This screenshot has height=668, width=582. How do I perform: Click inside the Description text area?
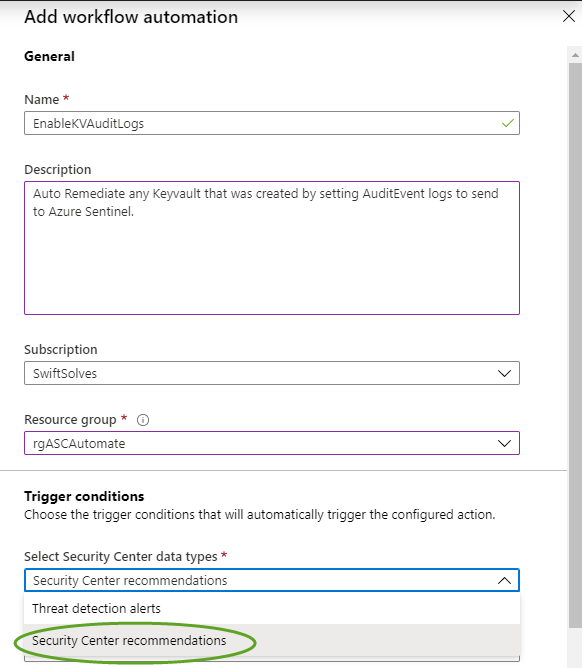point(272,248)
